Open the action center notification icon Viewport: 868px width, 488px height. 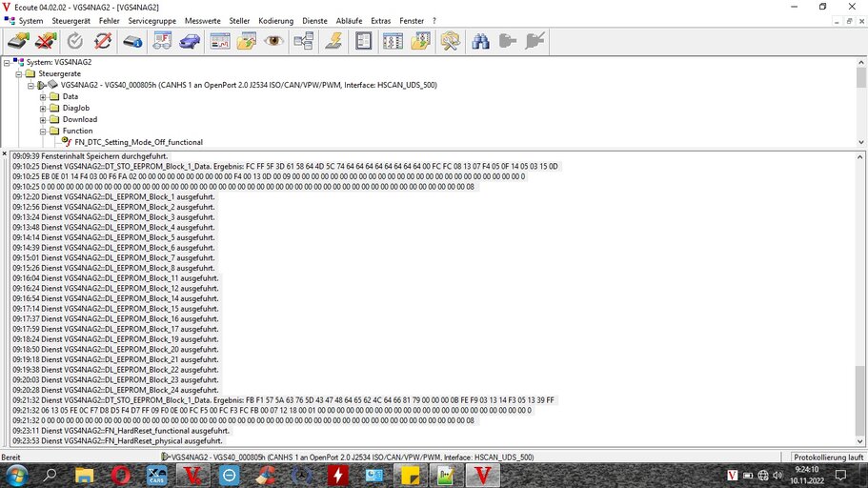[841, 476]
